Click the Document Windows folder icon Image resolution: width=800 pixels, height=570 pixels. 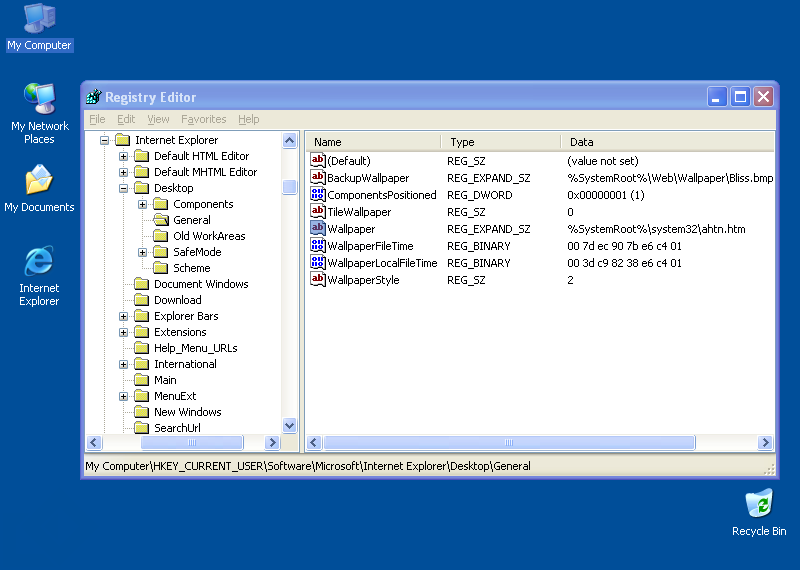point(142,284)
